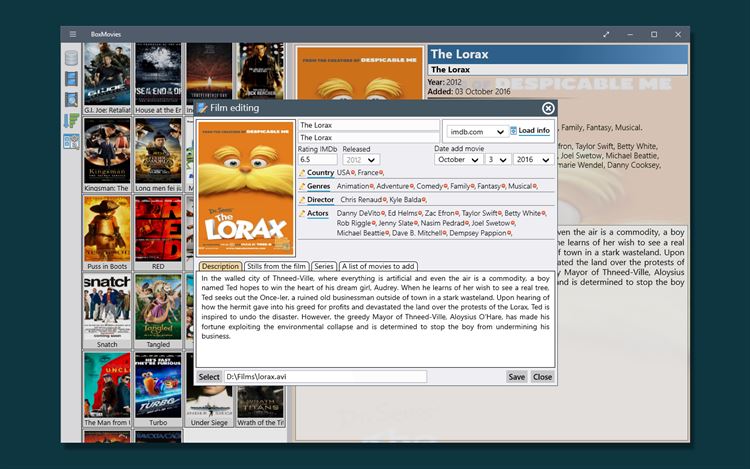750x469 pixels.
Task: Open the 2016 year dropdown
Action: (x=533, y=160)
